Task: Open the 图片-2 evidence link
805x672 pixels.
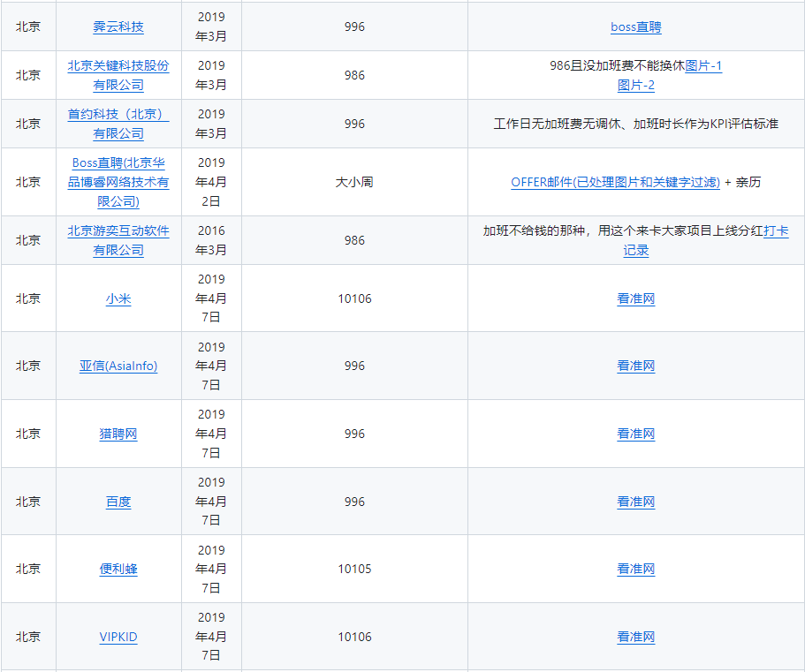Action: tap(635, 85)
